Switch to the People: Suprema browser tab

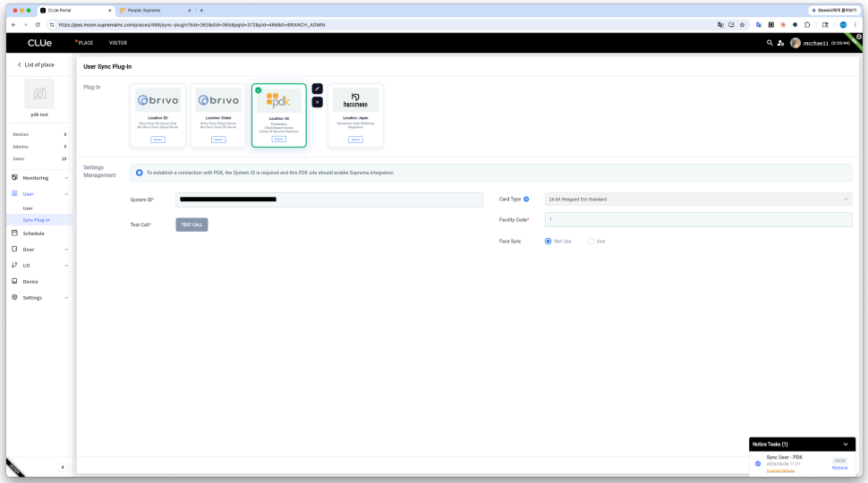click(155, 11)
